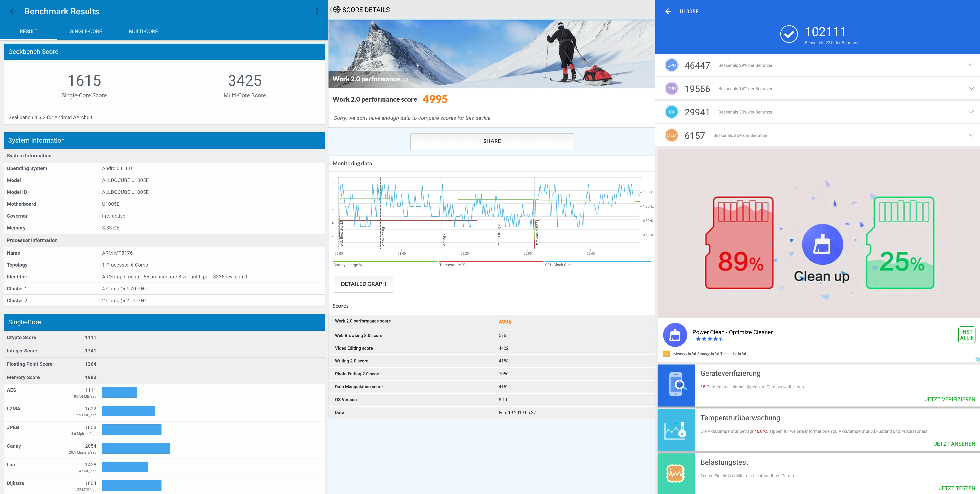Expand the UX 29941 score row
This screenshot has width=980, height=494.
[971, 112]
